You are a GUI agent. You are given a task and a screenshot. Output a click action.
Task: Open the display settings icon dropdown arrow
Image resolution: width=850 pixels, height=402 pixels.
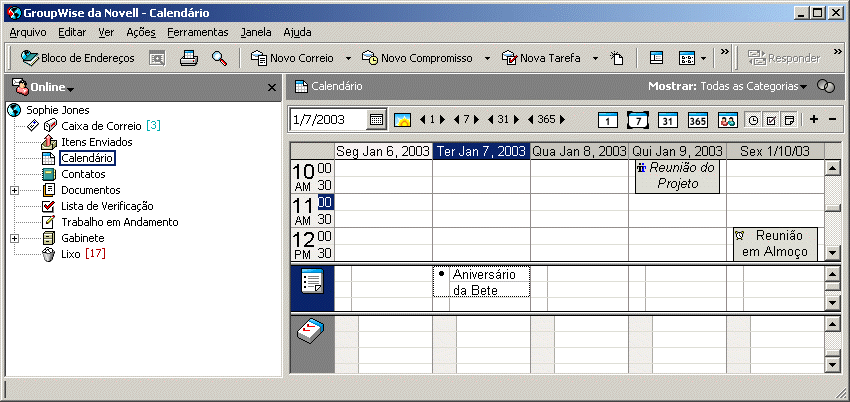click(703, 59)
